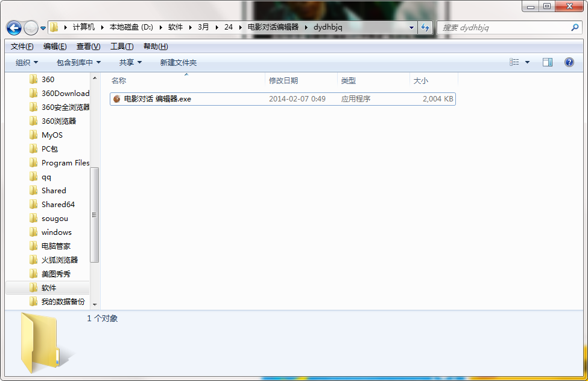
Task: Click the magnifier search icon
Action: [x=575, y=27]
